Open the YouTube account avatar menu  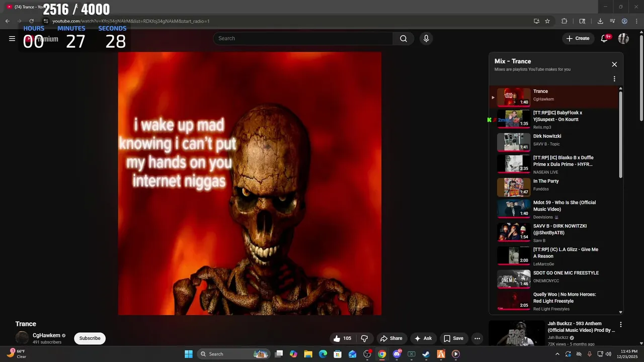tap(623, 38)
